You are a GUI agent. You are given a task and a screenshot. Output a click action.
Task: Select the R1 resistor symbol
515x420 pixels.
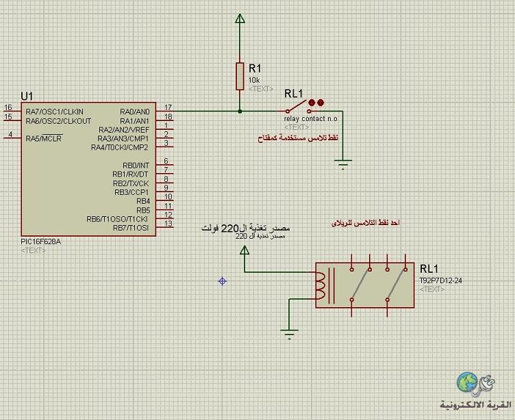(x=240, y=76)
